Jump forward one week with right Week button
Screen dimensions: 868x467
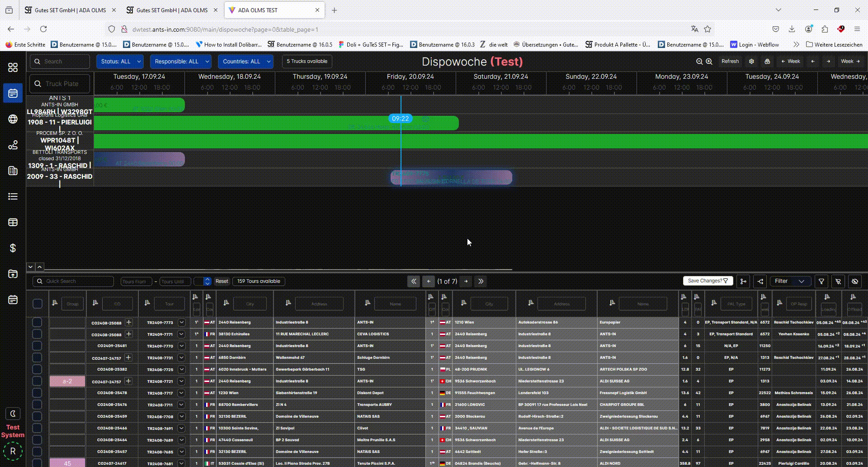click(x=850, y=62)
